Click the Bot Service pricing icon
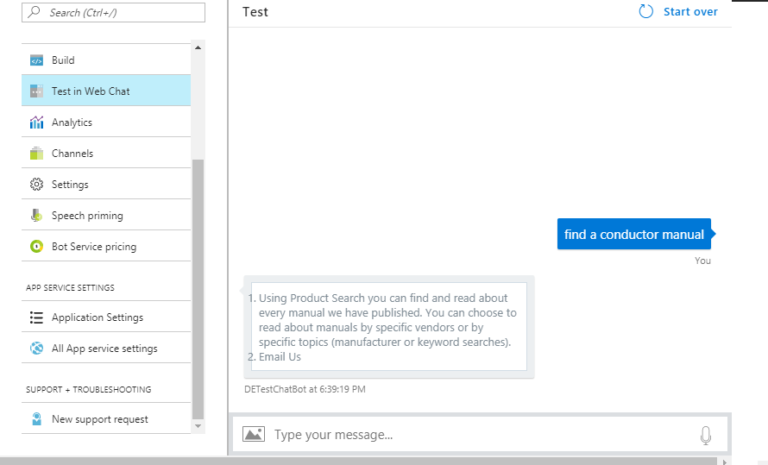Viewport: 768px width, 465px height. coord(37,246)
